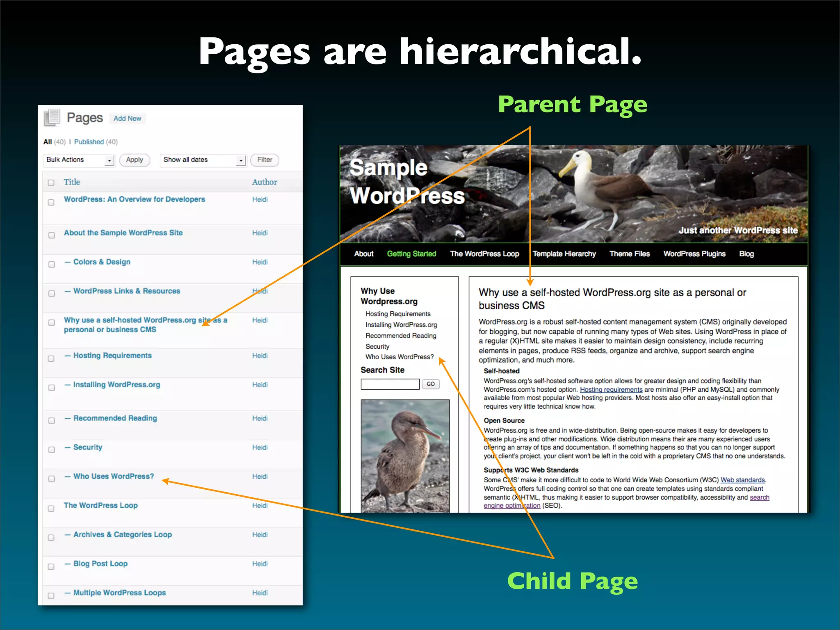Open Recommended Reading in the site sidebar

pos(401,336)
